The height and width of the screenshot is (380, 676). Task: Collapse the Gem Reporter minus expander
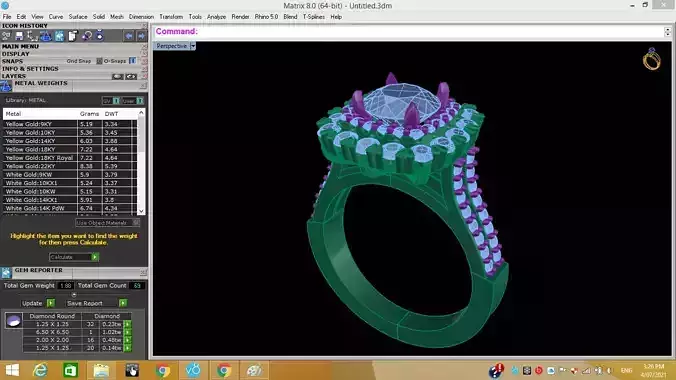(x=74, y=295)
